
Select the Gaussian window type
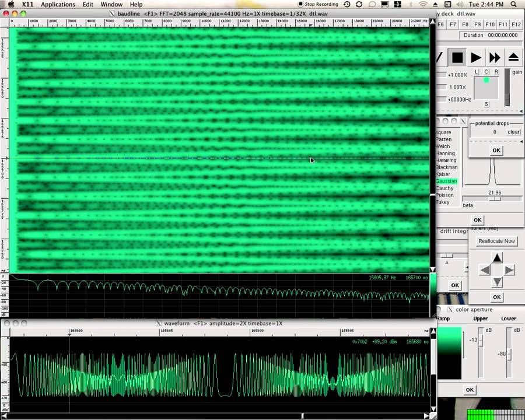[x=446, y=181]
